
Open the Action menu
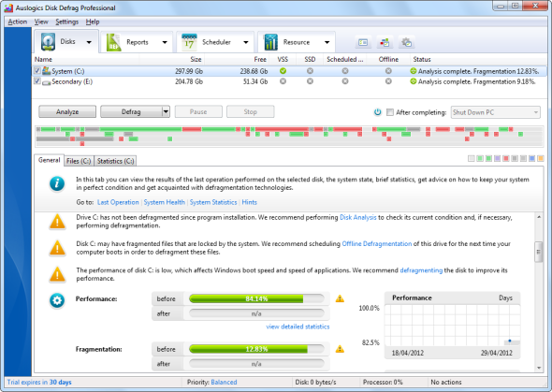click(17, 22)
